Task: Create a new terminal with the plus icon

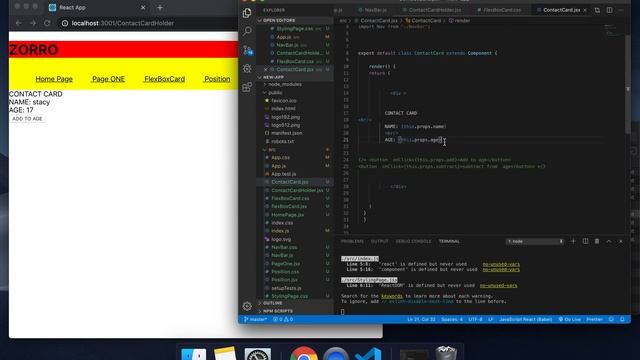Action: click(573, 241)
